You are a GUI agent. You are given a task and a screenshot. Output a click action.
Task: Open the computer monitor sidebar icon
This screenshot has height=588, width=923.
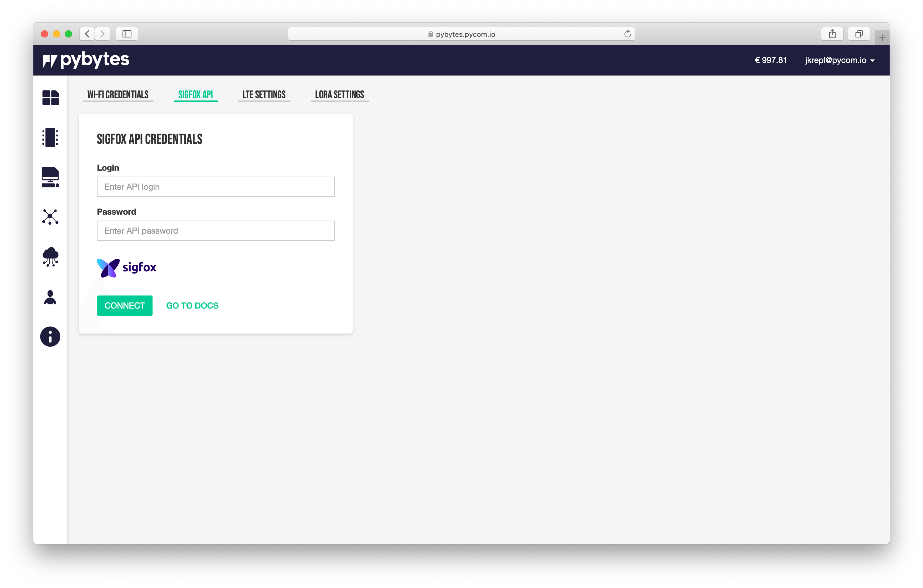(x=50, y=177)
